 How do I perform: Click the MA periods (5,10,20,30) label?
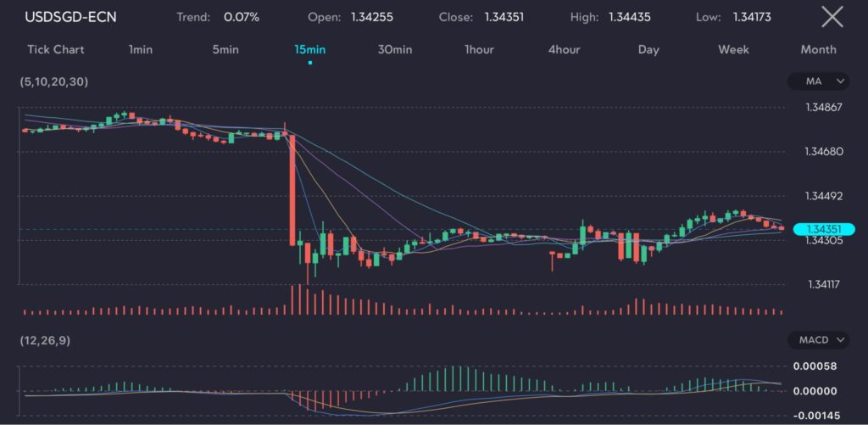(53, 81)
